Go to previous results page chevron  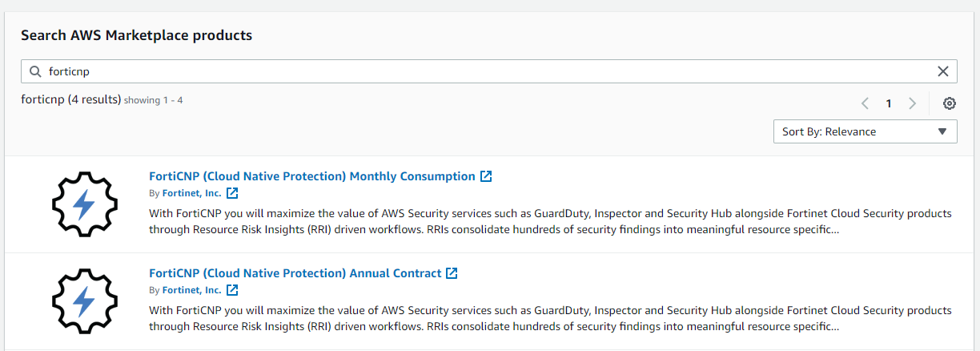pyautogui.click(x=865, y=103)
